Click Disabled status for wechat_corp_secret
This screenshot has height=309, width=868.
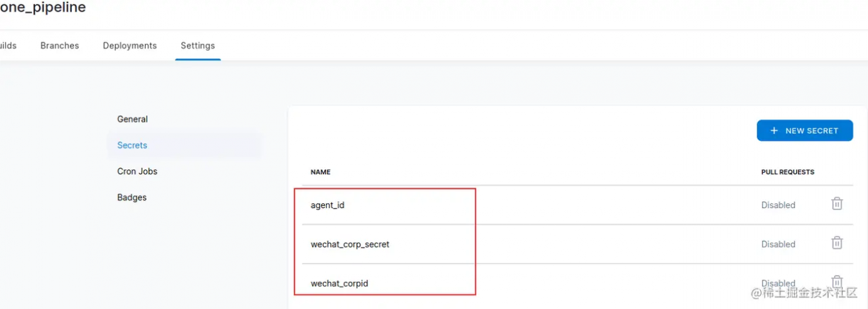(778, 244)
